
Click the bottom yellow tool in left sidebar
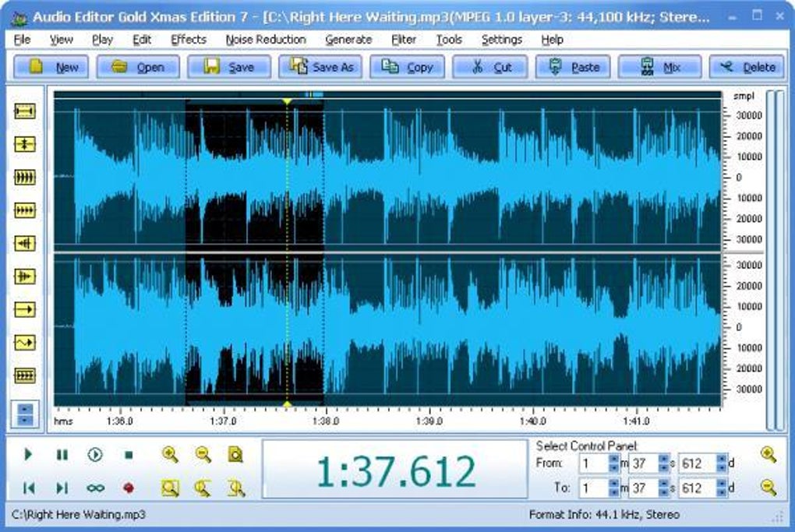[x=25, y=376]
